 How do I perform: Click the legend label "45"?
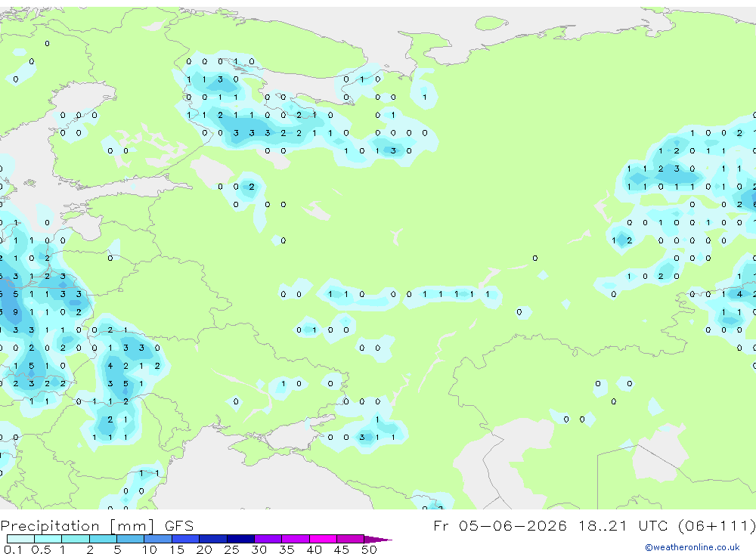[x=342, y=549]
